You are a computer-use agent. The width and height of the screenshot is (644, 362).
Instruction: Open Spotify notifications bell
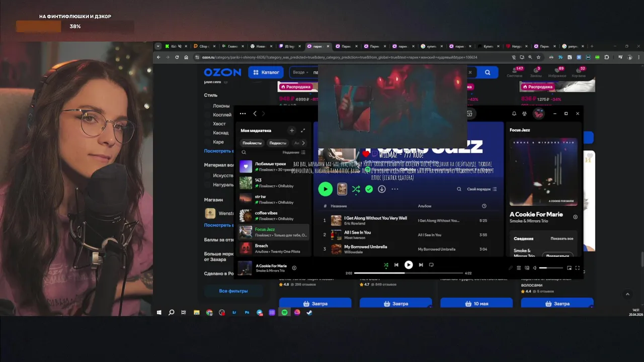tap(514, 114)
